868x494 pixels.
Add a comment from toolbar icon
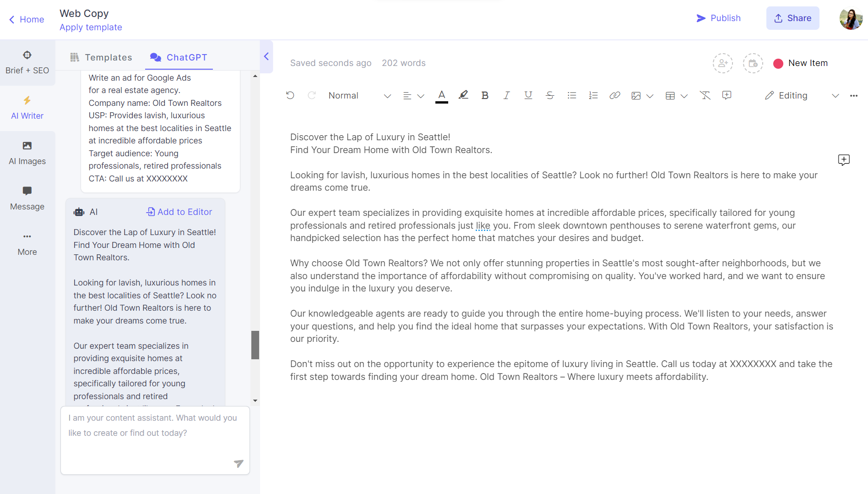[x=727, y=95]
